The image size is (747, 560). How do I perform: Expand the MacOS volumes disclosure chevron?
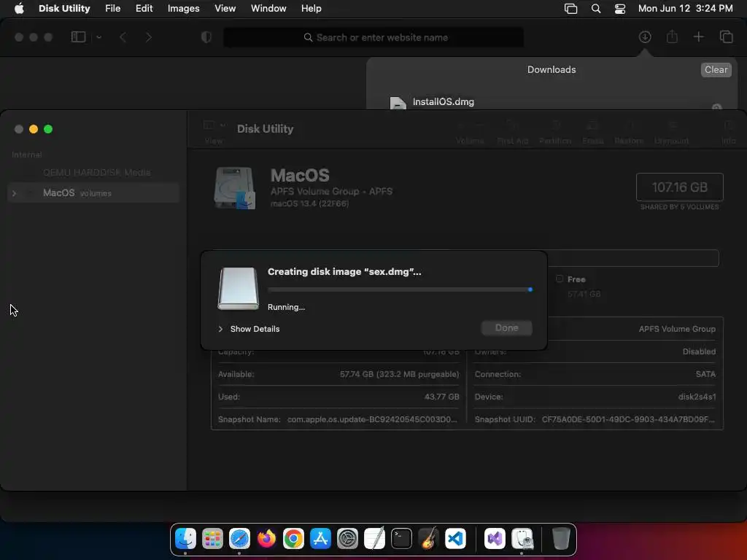(x=15, y=193)
